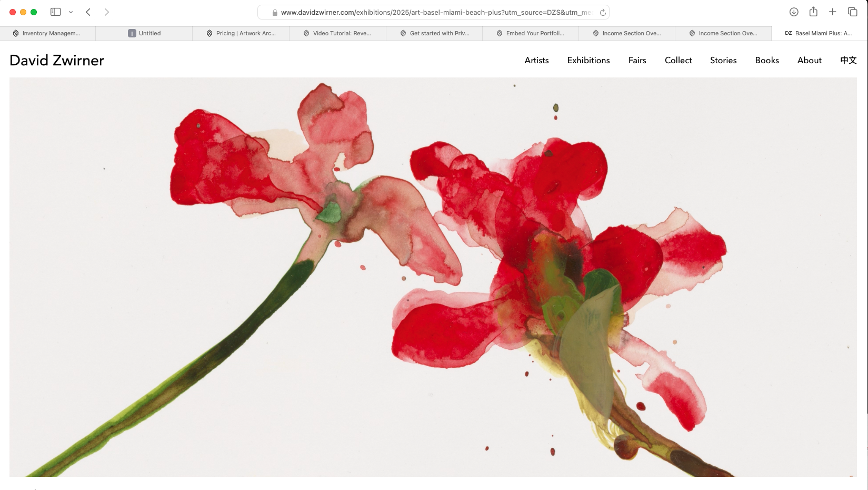Toggle the Safari sidebar icon

[x=55, y=12]
